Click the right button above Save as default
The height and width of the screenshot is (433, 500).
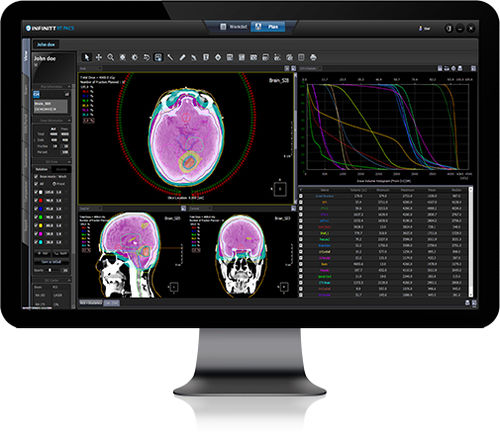tap(61, 254)
